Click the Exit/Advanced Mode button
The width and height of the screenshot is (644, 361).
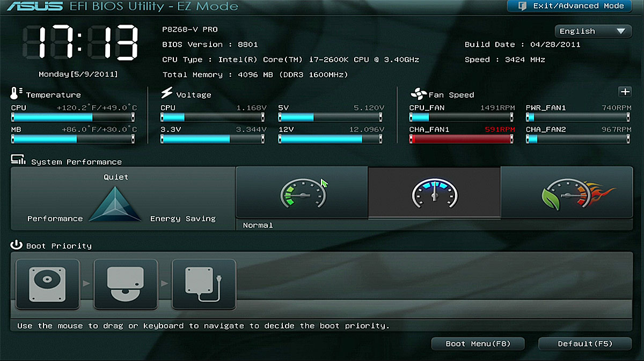569,6
